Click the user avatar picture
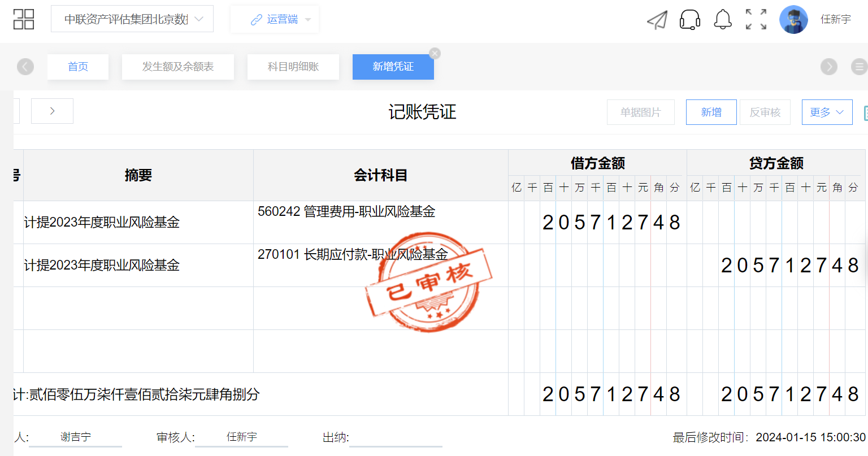 [x=793, y=20]
